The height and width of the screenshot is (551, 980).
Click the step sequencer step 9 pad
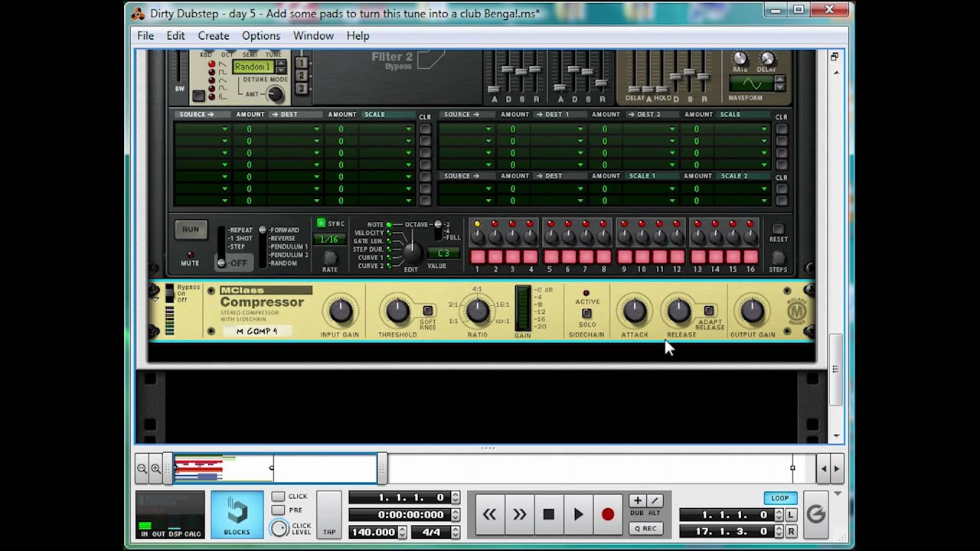click(624, 257)
